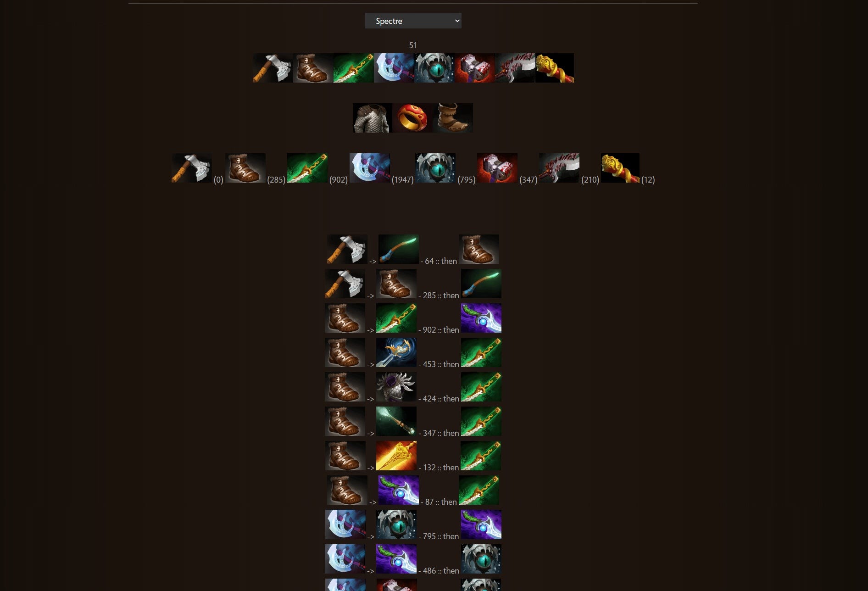Viewport: 868px width, 591px height.
Task: Click the Radiance golden sword icon in the 132 row
Action: [x=396, y=456]
